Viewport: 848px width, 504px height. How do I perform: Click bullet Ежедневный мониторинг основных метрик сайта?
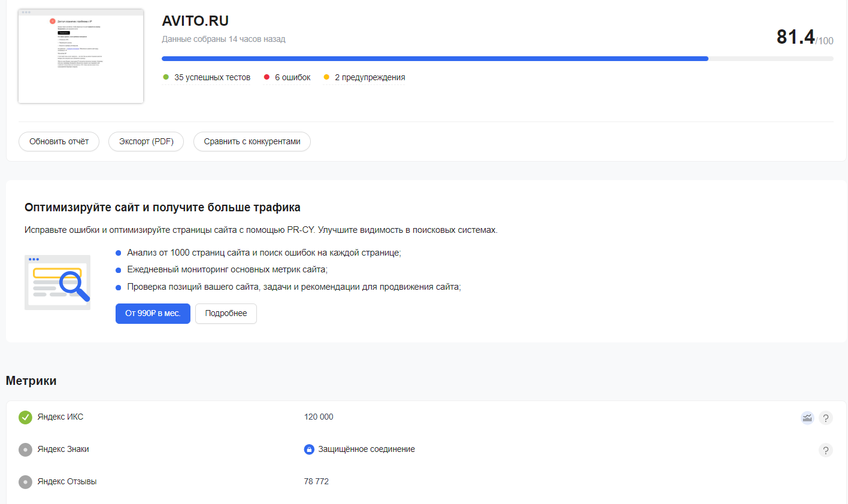click(x=228, y=270)
